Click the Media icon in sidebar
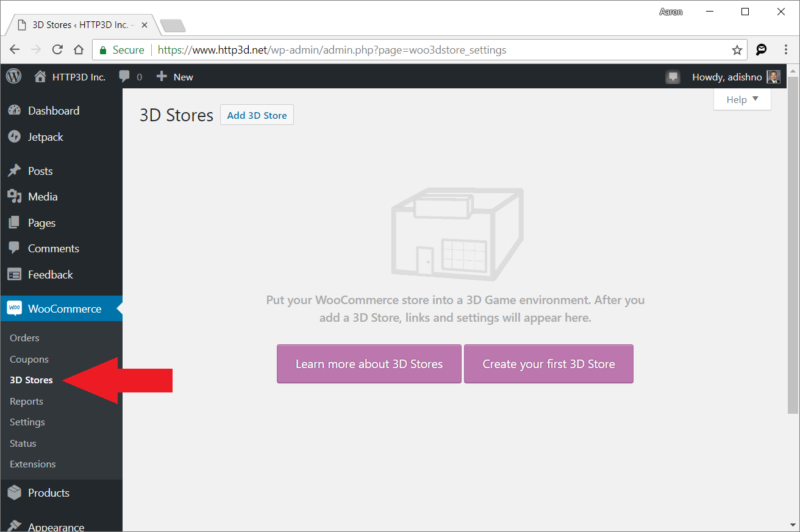Image resolution: width=800 pixels, height=532 pixels. [x=15, y=197]
